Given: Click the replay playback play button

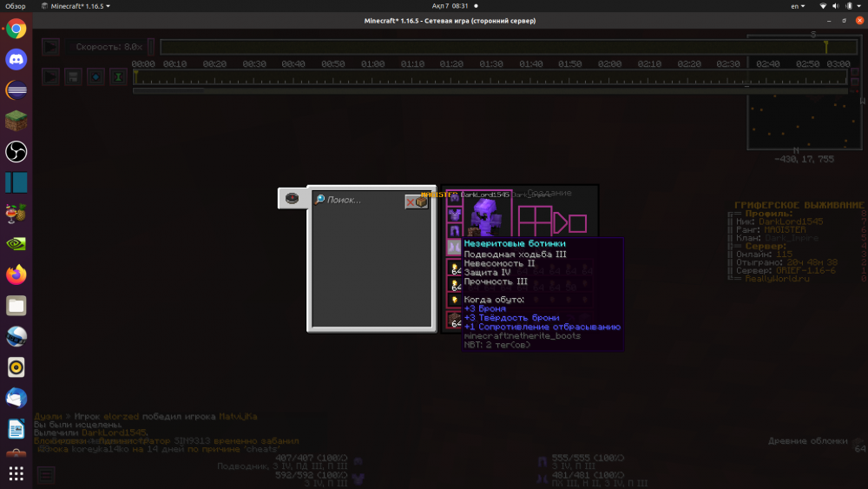Looking at the screenshot, I should (50, 76).
